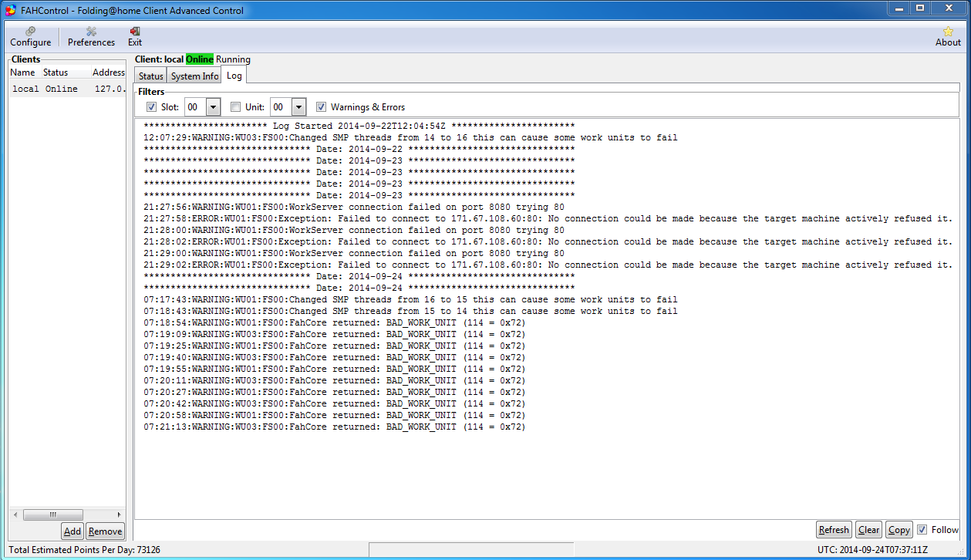971x560 pixels.
Task: Click Add client button
Action: [72, 531]
